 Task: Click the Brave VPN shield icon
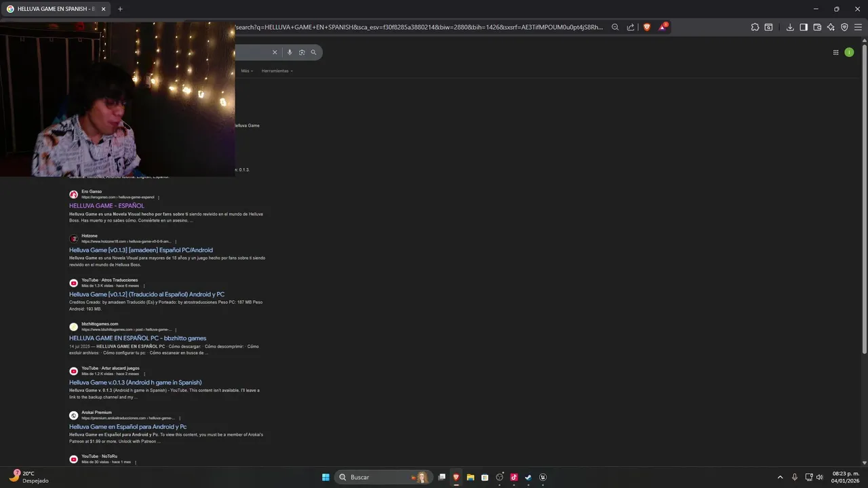click(x=844, y=27)
